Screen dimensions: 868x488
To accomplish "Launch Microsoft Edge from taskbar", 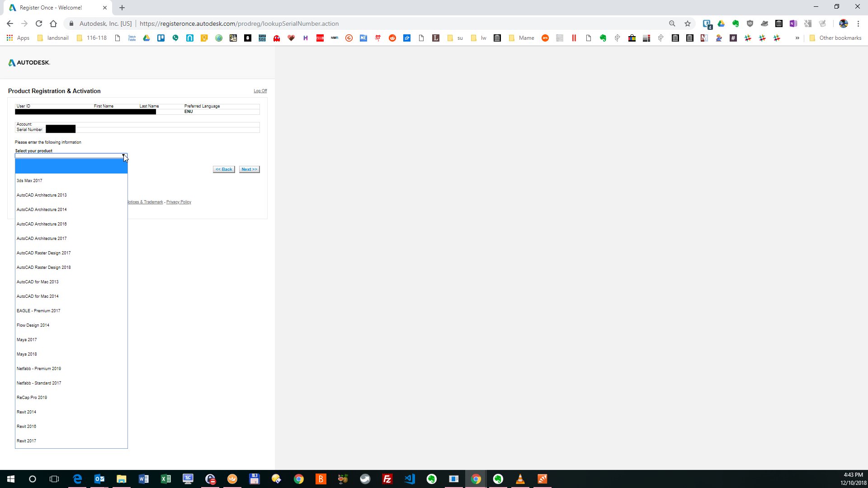I will 77,479.
